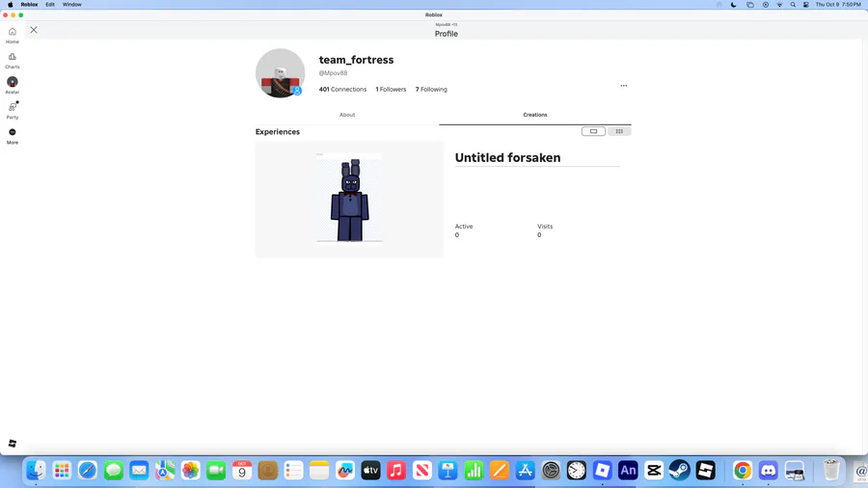The image size is (868, 488).
Task: View the 1 Followers list
Action: pos(391,89)
